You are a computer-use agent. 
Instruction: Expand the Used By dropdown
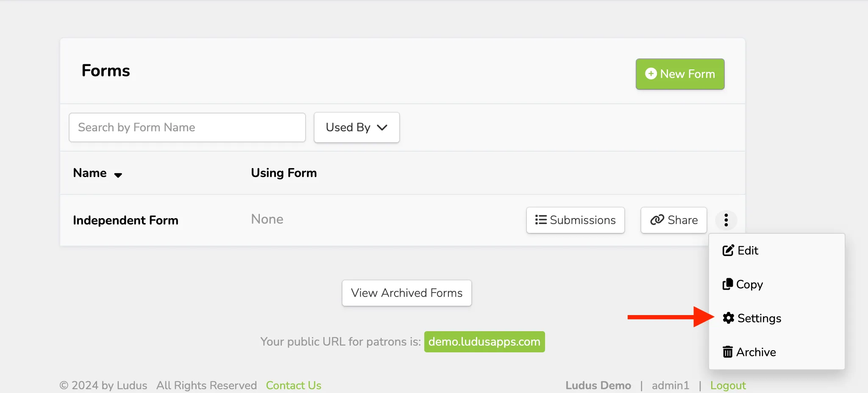pos(356,127)
